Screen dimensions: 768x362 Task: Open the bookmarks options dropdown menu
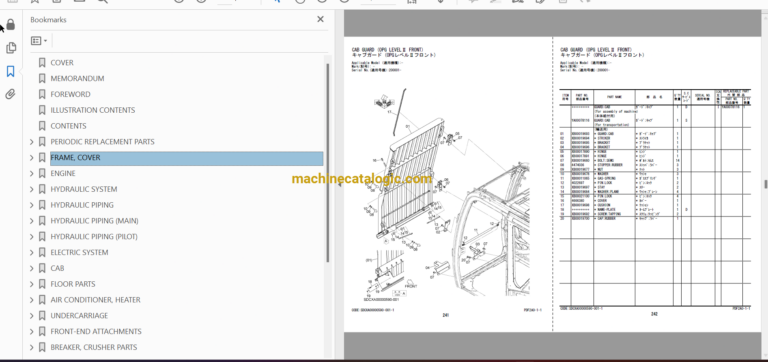[x=39, y=41]
